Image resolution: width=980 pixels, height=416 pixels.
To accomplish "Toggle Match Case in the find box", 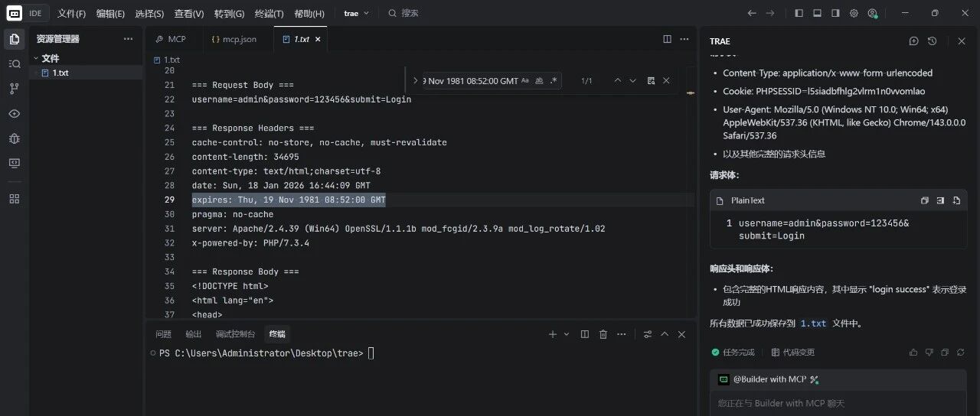I will pyautogui.click(x=525, y=80).
